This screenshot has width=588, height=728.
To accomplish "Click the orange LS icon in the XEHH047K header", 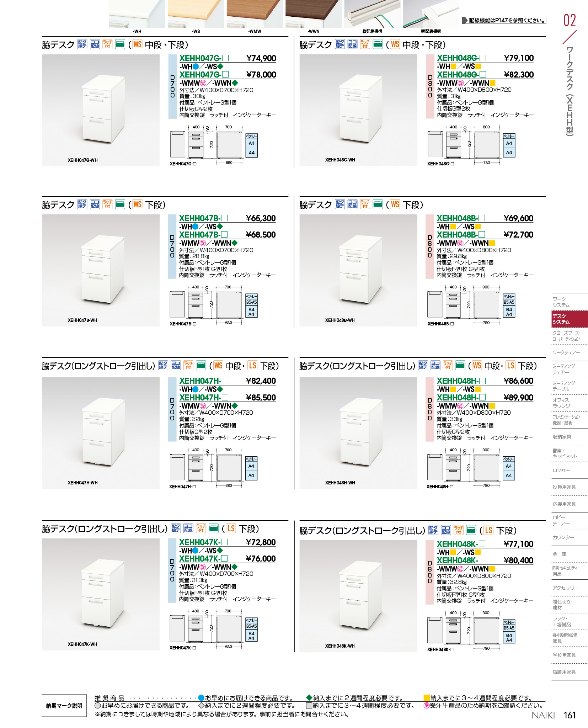I will 231,528.
